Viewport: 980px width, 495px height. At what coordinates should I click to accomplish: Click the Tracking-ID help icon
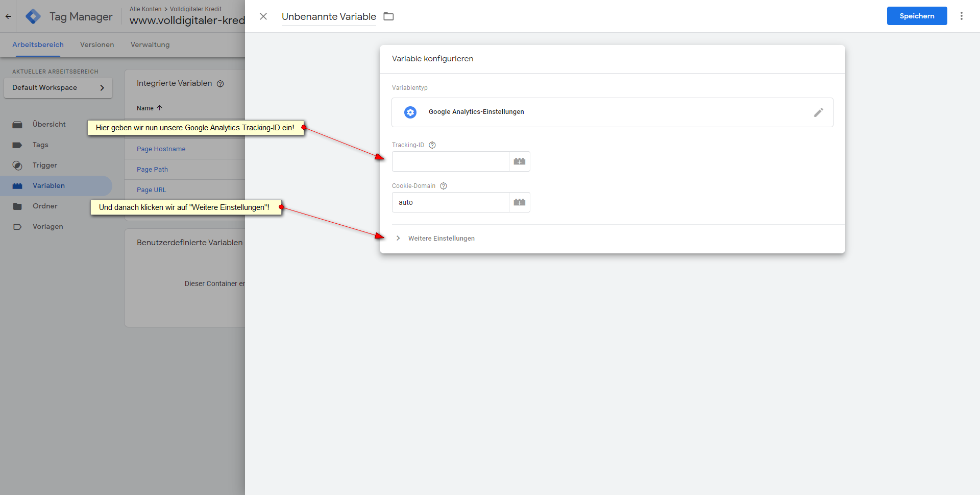pos(432,145)
